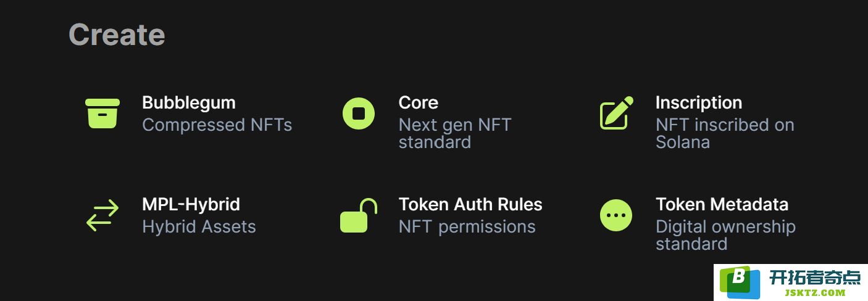Screen dimensions: 868x301
Task: Open the Core link
Action: tap(419, 102)
